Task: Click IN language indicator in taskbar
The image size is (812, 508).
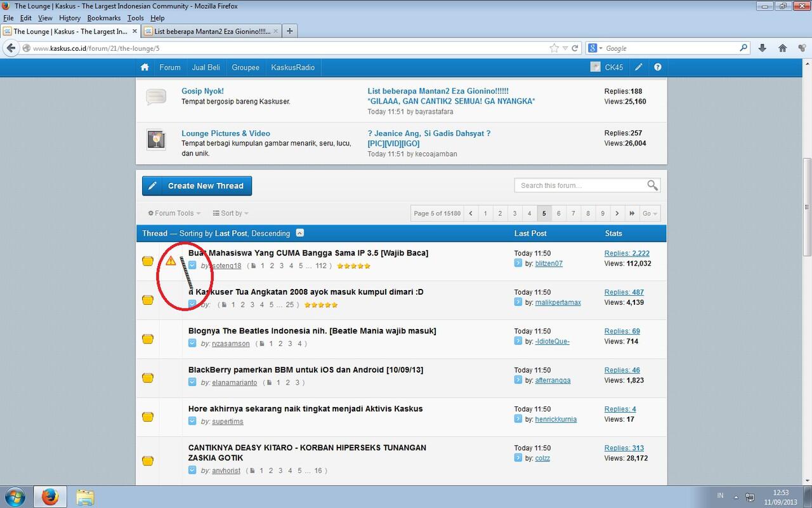Action: point(720,495)
